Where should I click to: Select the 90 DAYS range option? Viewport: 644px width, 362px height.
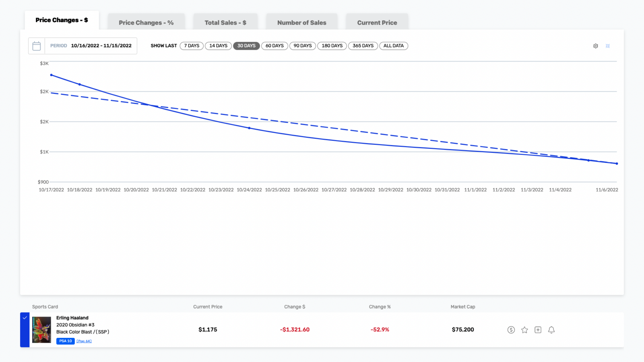click(303, 46)
